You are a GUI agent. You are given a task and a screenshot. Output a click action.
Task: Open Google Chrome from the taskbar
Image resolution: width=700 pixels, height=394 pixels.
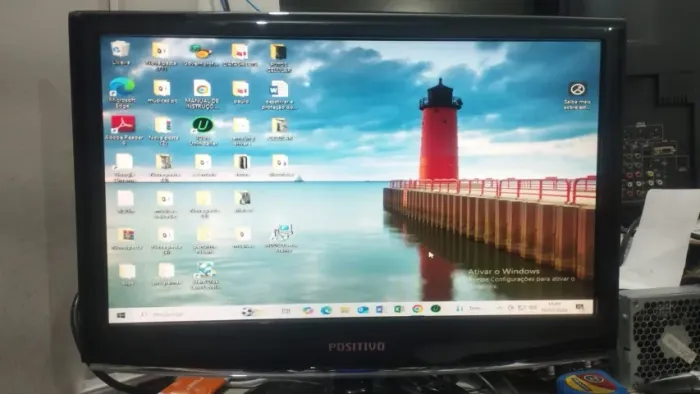point(417,308)
